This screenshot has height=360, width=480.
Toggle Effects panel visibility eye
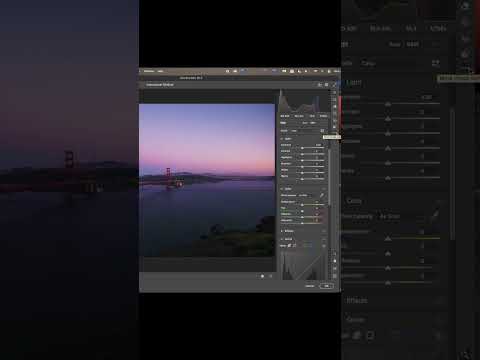pyautogui.click(x=324, y=231)
